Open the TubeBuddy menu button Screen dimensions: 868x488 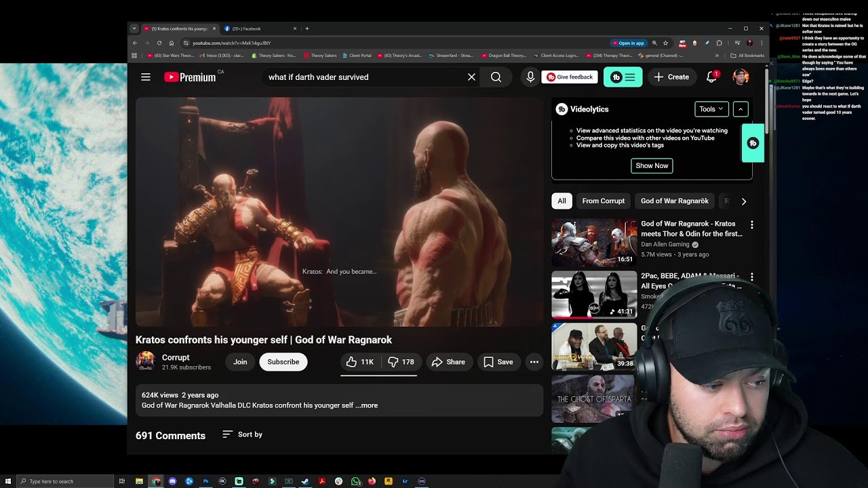[x=623, y=77]
